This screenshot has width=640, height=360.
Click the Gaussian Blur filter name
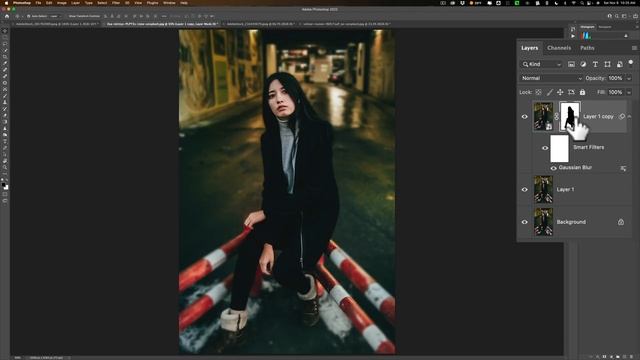coord(575,168)
